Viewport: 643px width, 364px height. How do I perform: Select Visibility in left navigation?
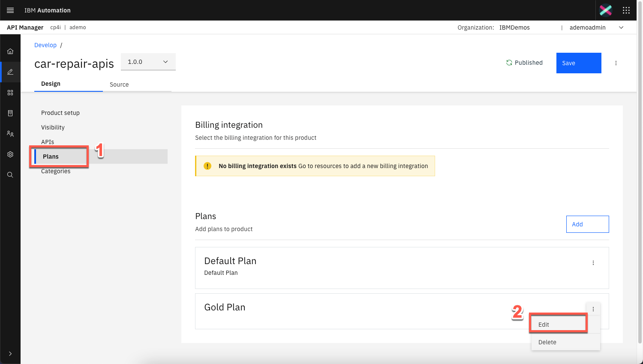(53, 127)
